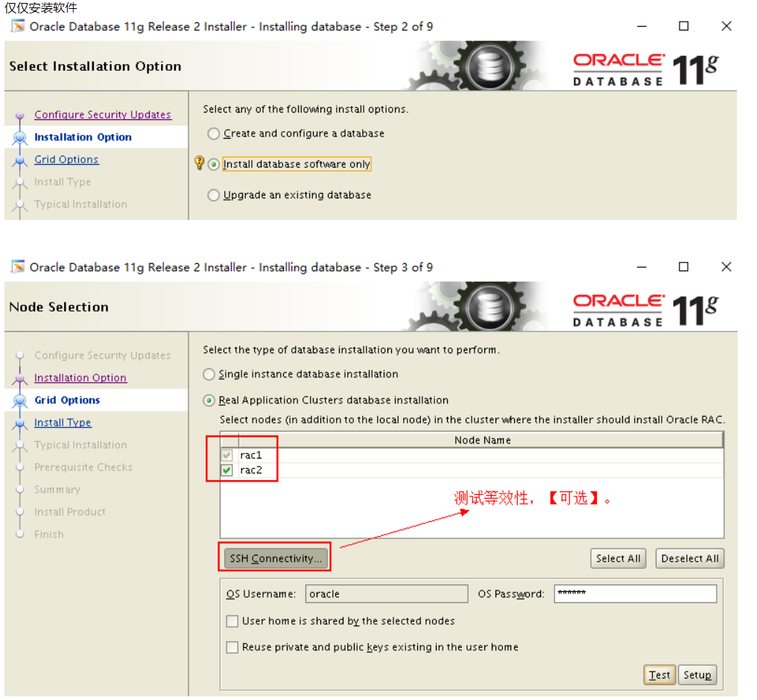Click the Test SSH button
The height and width of the screenshot is (700, 757).
[659, 675]
